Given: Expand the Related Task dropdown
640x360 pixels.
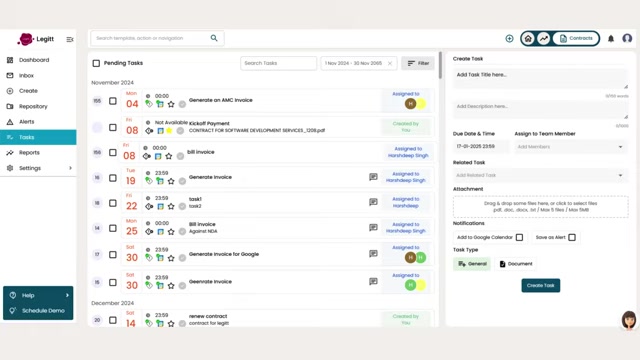Looking at the screenshot, I should [540, 175].
